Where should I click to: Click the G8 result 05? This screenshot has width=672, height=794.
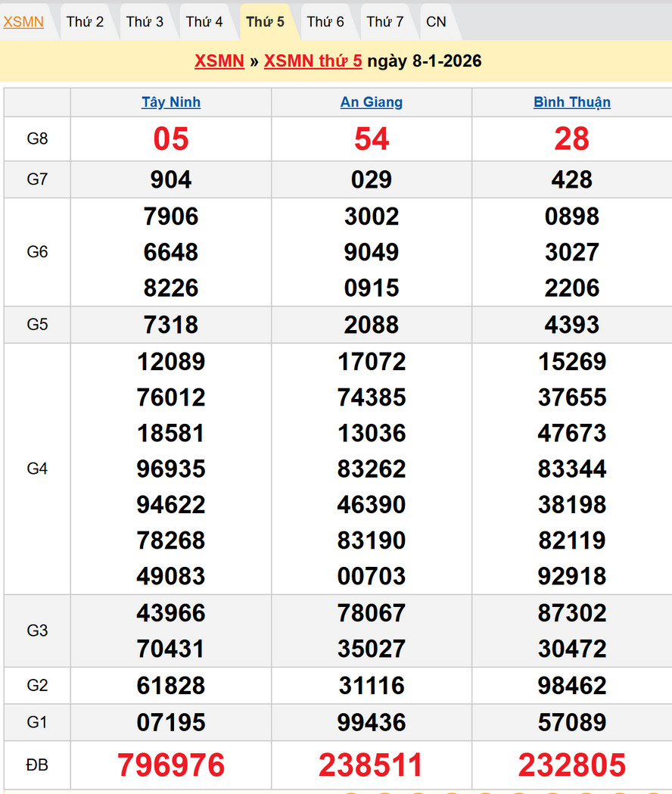(x=171, y=139)
